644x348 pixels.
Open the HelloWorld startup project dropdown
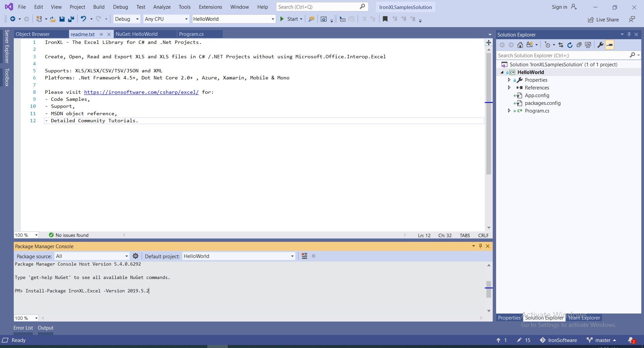click(234, 19)
